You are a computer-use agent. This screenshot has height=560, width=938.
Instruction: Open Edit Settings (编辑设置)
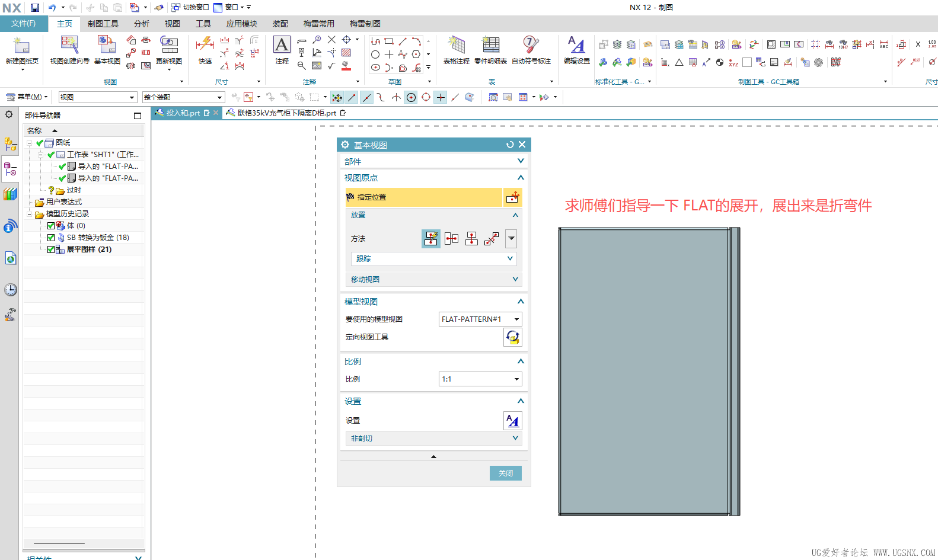coord(576,45)
